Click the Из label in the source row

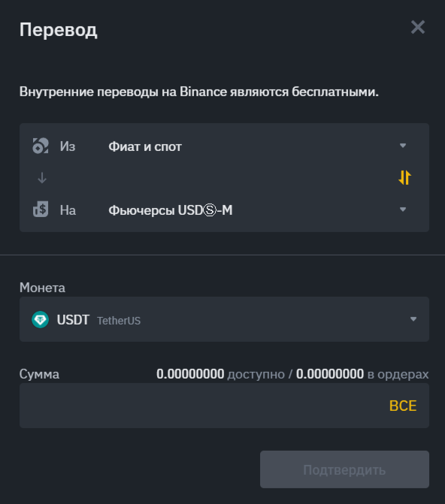tap(68, 146)
